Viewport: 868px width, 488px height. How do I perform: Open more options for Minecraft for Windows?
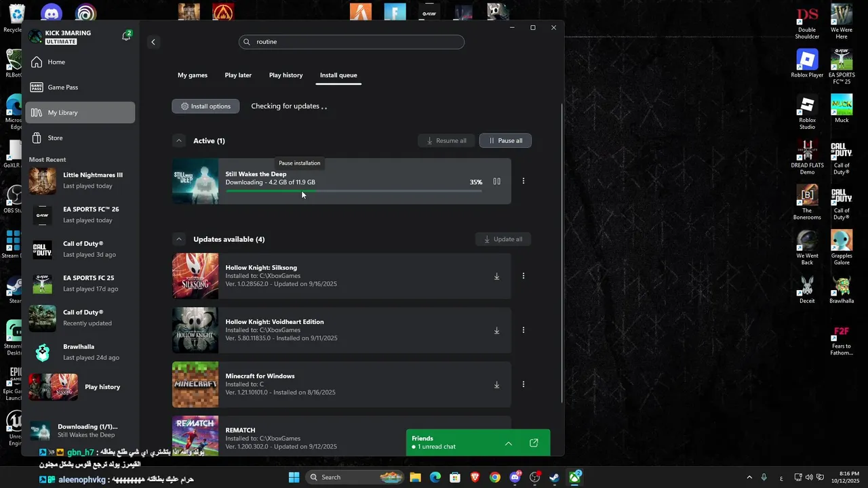click(523, 384)
